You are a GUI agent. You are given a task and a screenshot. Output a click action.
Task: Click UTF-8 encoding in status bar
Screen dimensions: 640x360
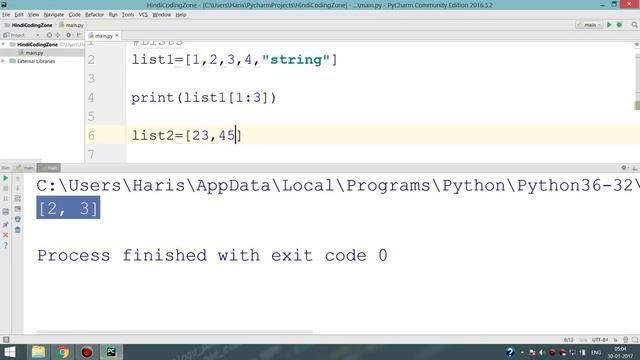(600, 340)
